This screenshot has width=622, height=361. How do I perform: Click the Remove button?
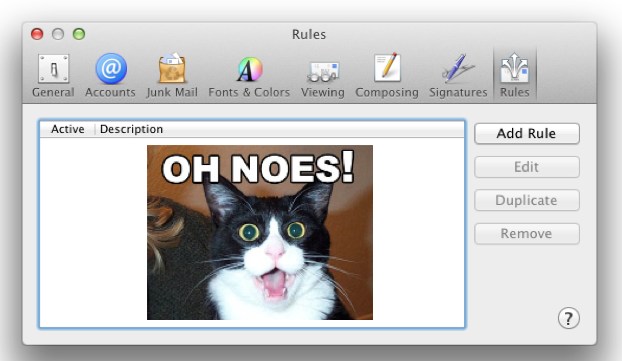pos(527,234)
